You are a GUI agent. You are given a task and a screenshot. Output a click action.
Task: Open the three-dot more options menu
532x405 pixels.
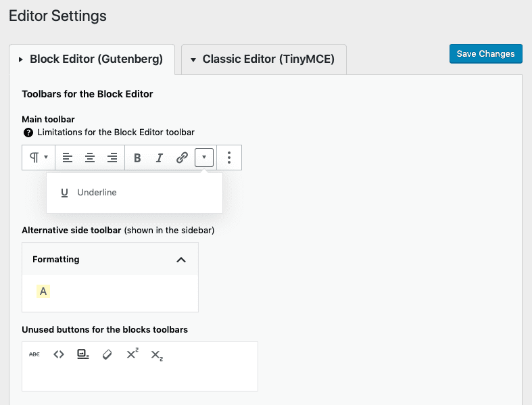[x=229, y=158]
